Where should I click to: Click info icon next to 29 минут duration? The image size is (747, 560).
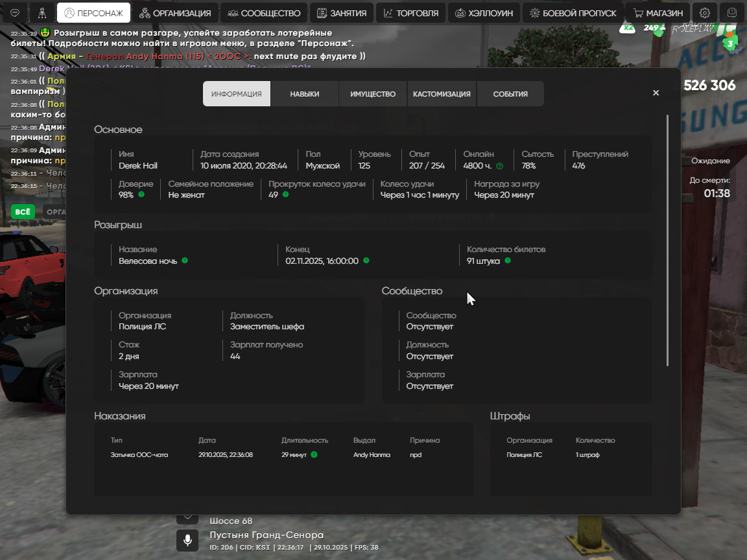click(314, 455)
